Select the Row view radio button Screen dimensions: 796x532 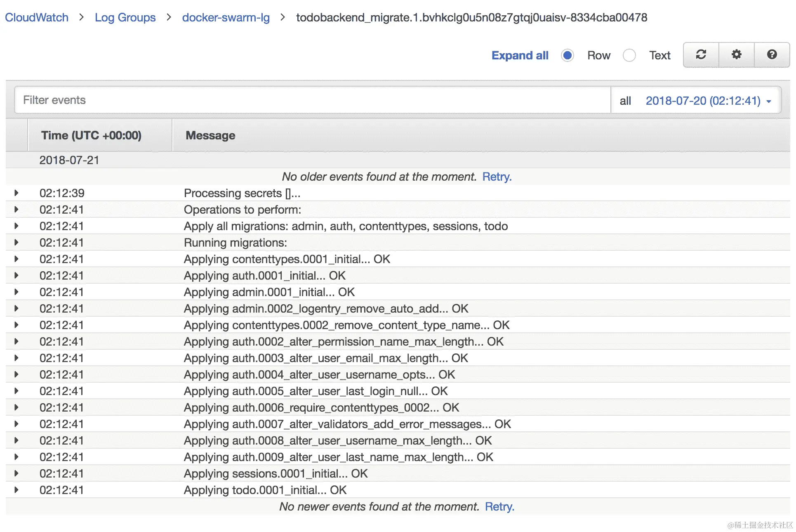(x=568, y=55)
